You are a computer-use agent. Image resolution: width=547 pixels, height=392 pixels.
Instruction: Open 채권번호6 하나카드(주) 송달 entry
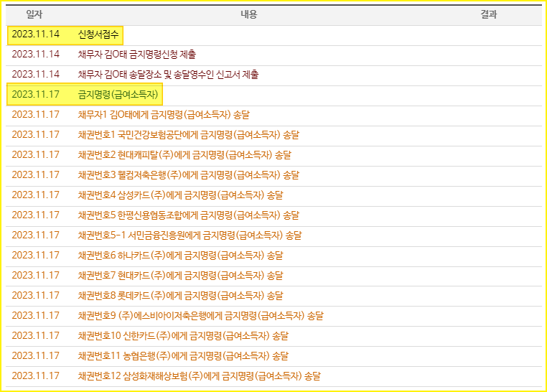(x=180, y=256)
